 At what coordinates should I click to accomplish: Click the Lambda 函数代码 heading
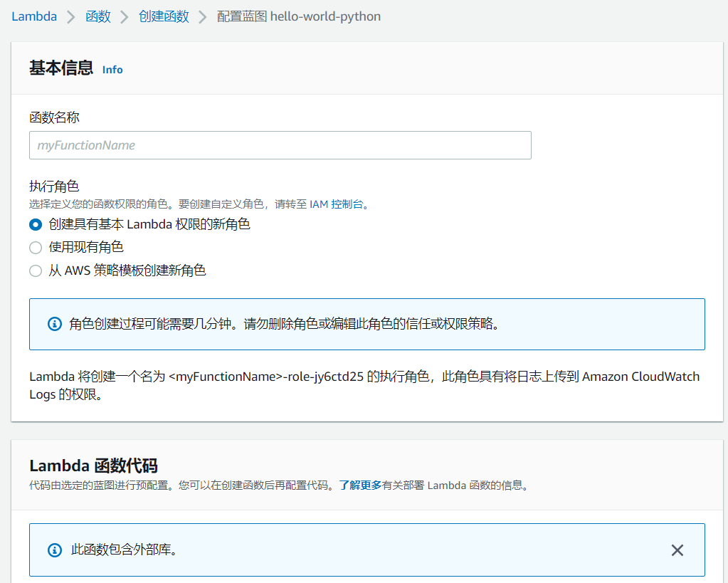(93, 466)
